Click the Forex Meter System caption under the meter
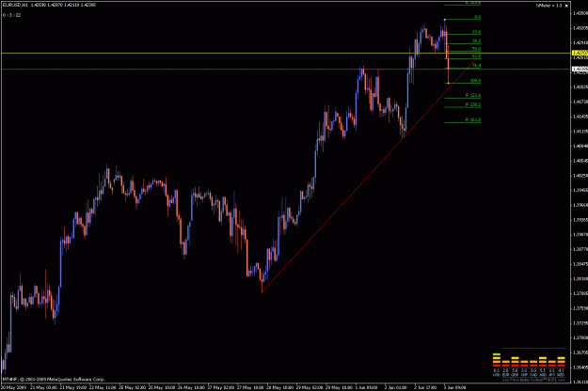The image size is (588, 391). coord(533,380)
